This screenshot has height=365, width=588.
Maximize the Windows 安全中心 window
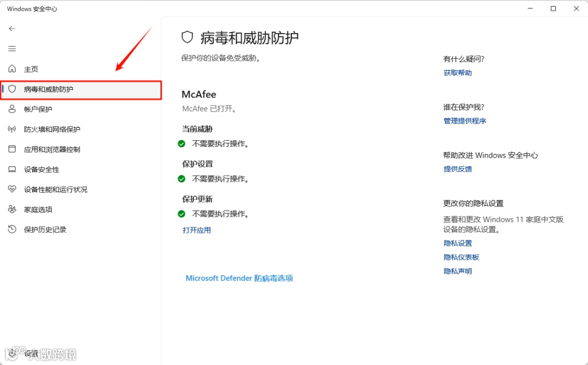(x=553, y=8)
